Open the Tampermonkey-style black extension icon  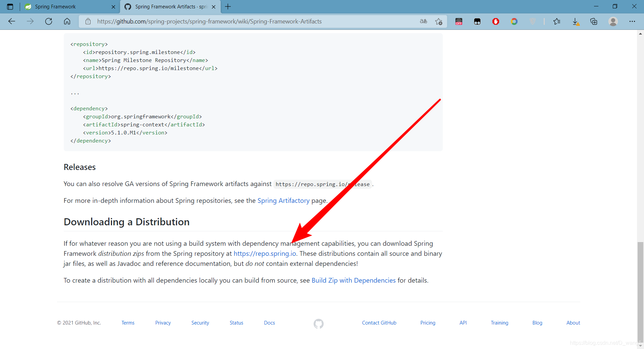tap(477, 21)
